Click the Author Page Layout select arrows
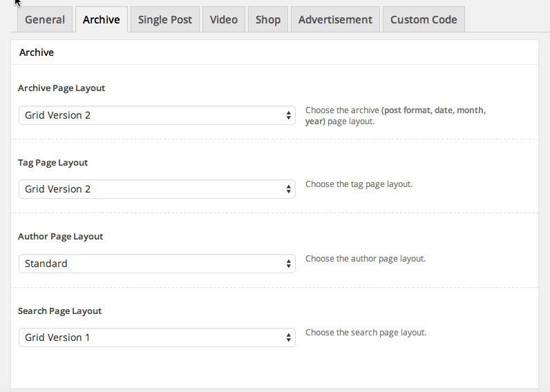Viewport: 550px width, 392px height. (x=288, y=264)
